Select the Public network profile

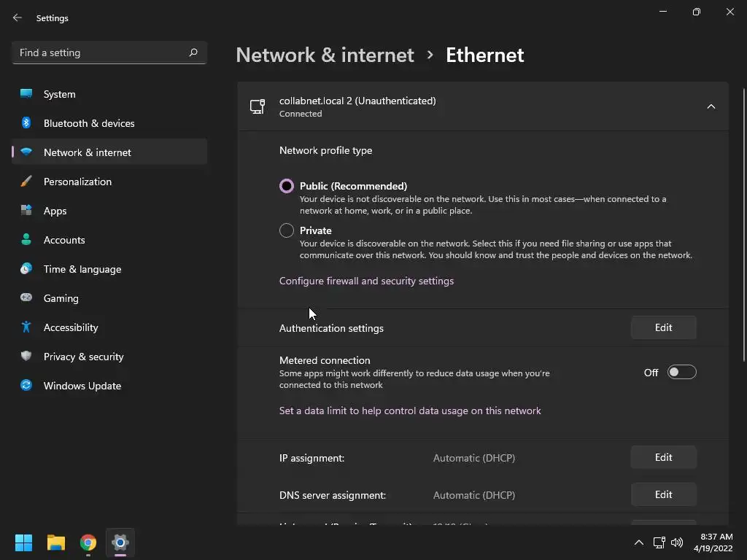[x=287, y=186]
